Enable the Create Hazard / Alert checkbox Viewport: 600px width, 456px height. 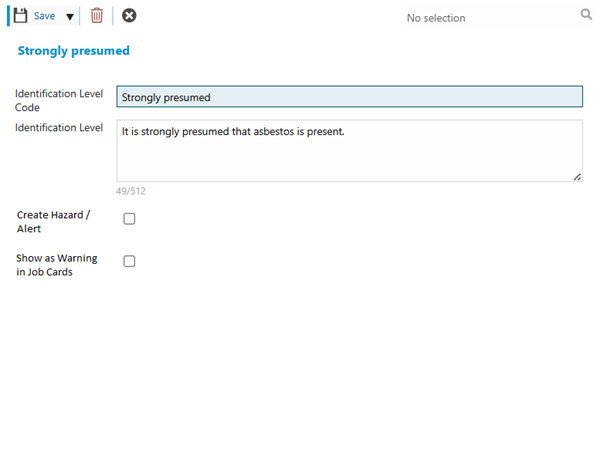(x=129, y=219)
